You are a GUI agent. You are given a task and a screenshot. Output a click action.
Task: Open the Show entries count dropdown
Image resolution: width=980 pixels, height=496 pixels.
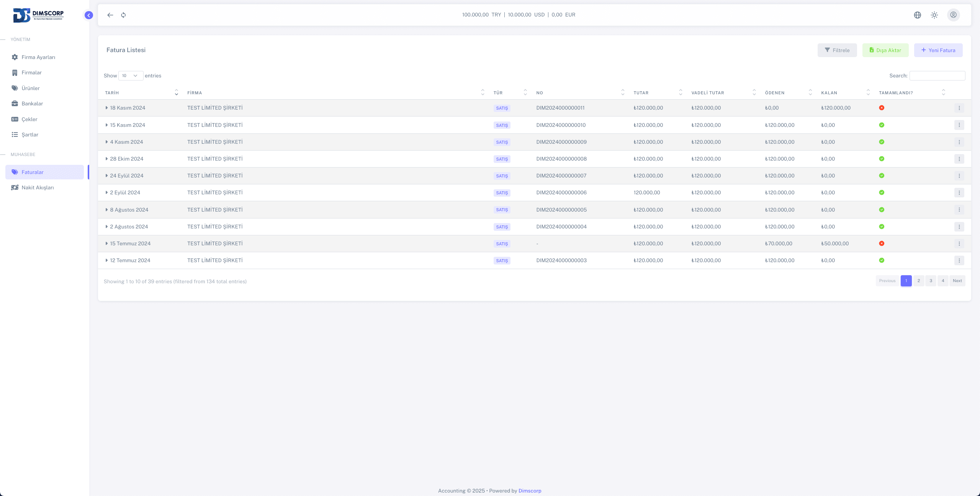[131, 76]
